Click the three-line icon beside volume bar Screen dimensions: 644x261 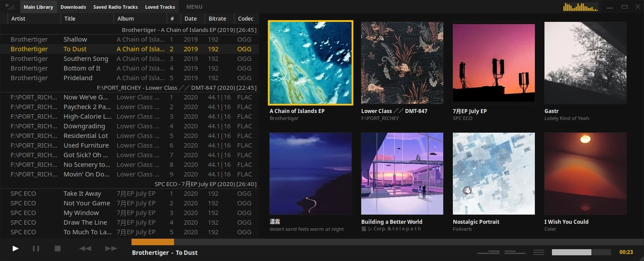538,252
